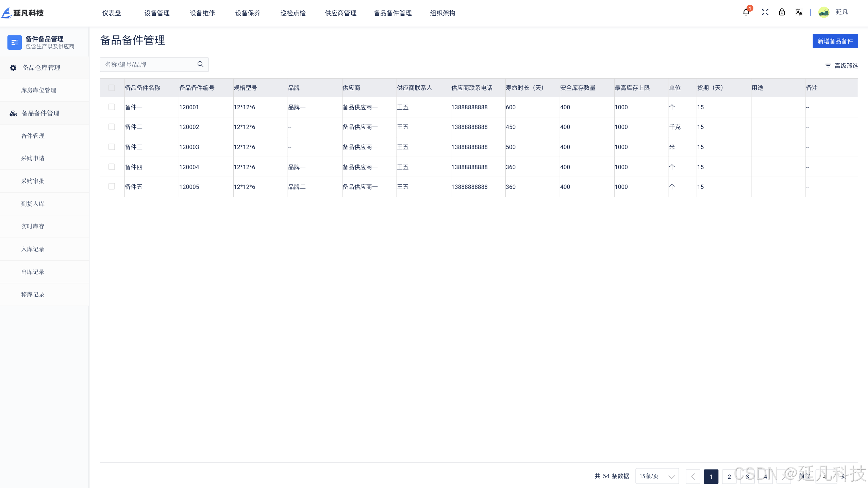Open the 供应商管理 top menu

click(x=340, y=13)
